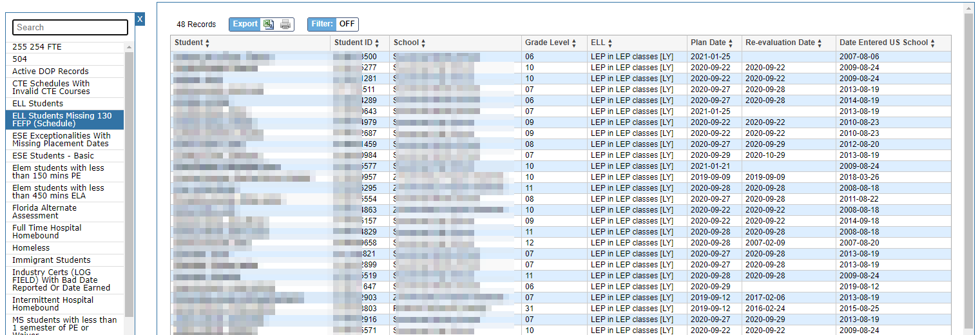
Task: Print the report with printer icon
Action: pos(285,24)
